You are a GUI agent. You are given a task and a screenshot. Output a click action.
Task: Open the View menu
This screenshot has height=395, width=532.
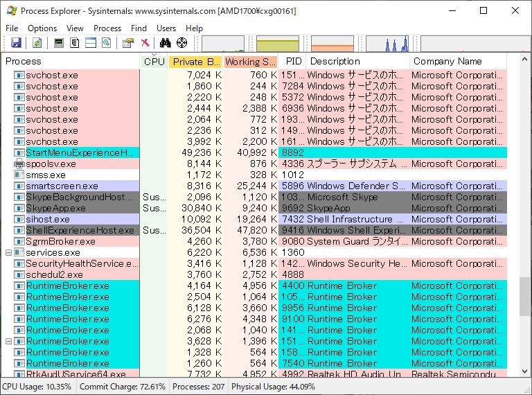pos(75,28)
